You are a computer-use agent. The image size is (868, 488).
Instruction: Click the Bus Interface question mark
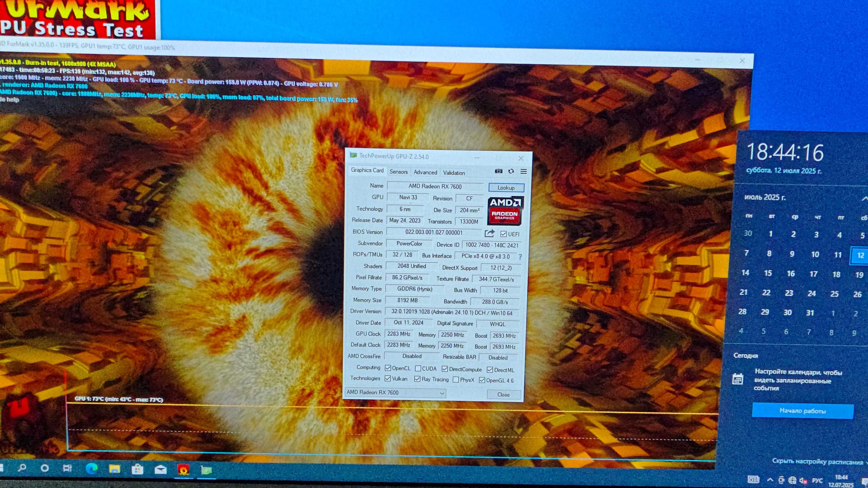520,257
